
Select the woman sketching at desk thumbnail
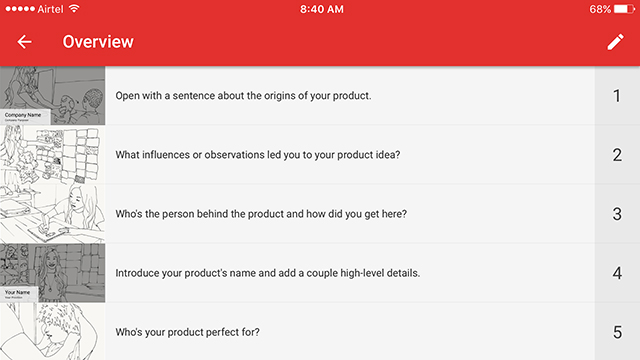click(52, 214)
